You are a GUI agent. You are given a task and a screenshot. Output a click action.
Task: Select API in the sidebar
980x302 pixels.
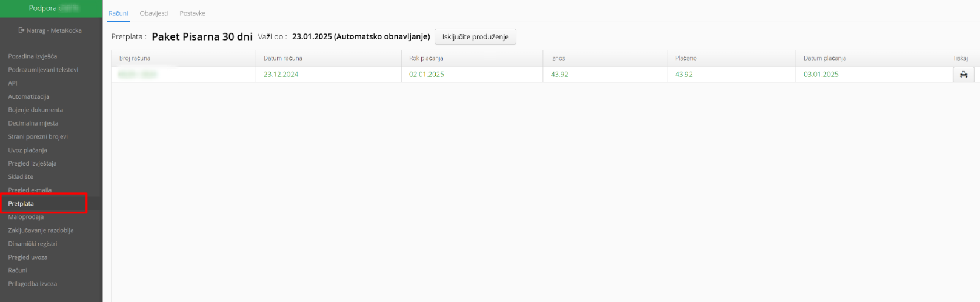pyautogui.click(x=13, y=83)
